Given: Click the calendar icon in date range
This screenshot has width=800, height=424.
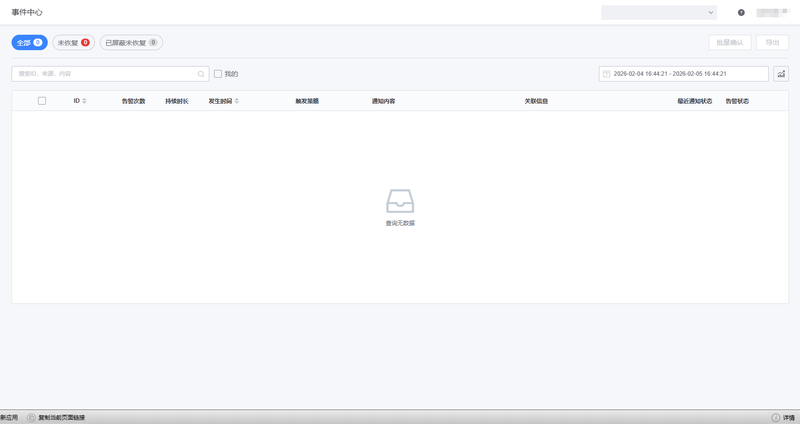Looking at the screenshot, I should click(x=607, y=74).
